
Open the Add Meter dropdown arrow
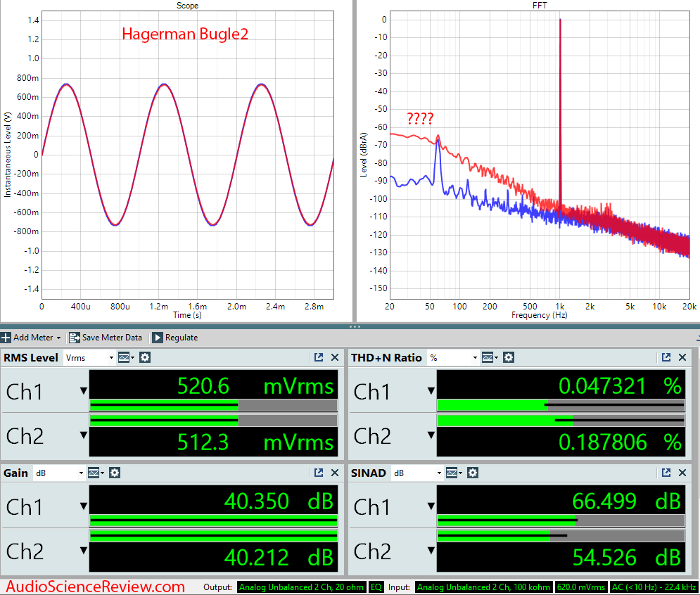coord(58,338)
